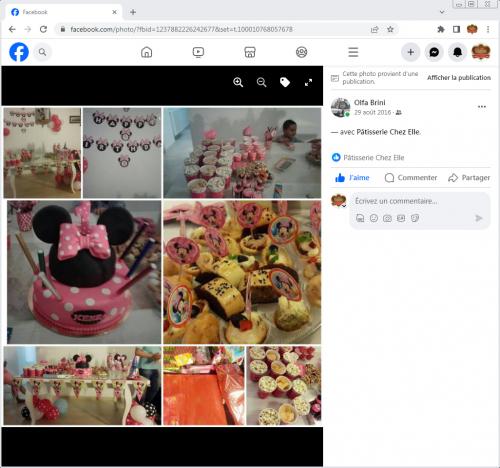The image size is (500, 468).
Task: Reload the page
Action: [43, 29]
